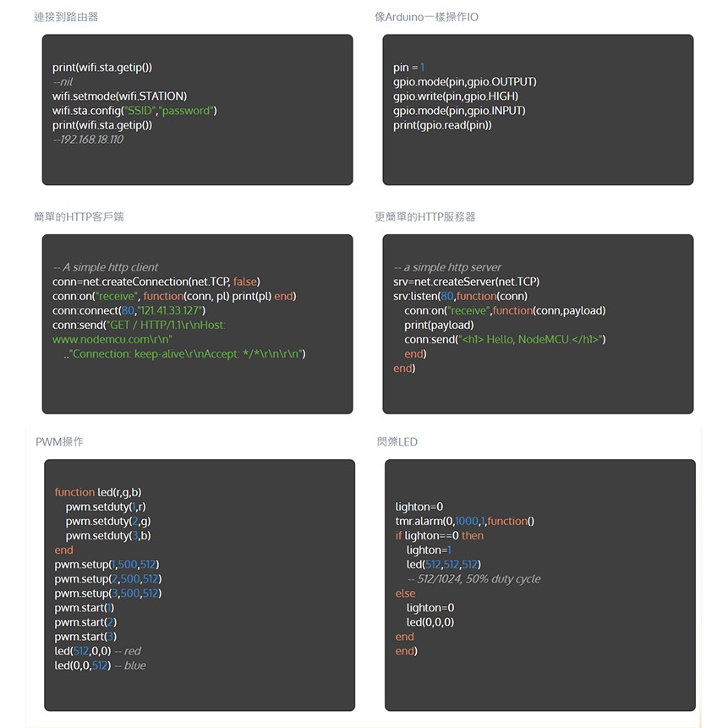Click the srv:listen(80,function(conn) line
The height and width of the screenshot is (728, 728).
point(460,296)
